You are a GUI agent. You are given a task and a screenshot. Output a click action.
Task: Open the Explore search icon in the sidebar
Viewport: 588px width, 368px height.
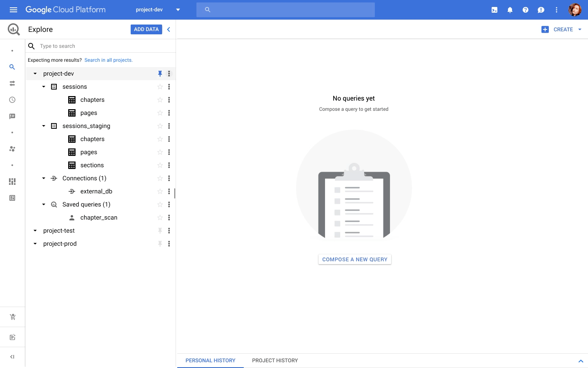[12, 67]
